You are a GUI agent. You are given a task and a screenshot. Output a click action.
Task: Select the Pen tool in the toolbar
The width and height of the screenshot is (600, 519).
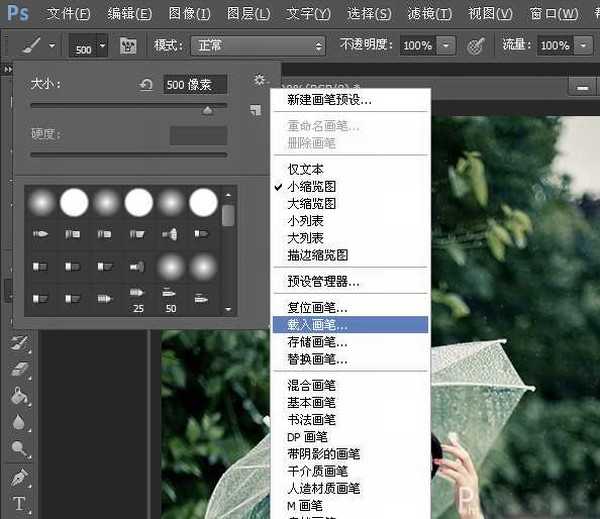point(18,476)
